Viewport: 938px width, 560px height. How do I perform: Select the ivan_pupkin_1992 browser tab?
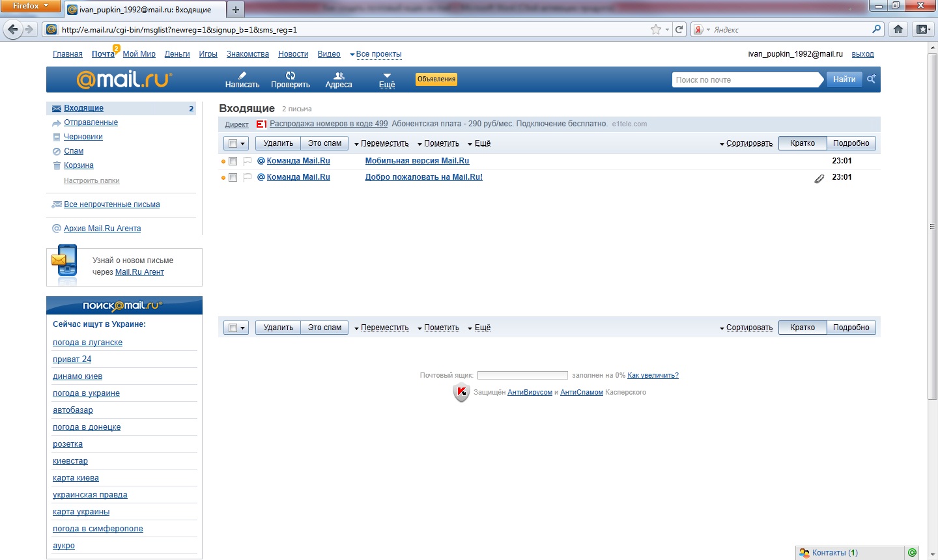[x=145, y=10]
